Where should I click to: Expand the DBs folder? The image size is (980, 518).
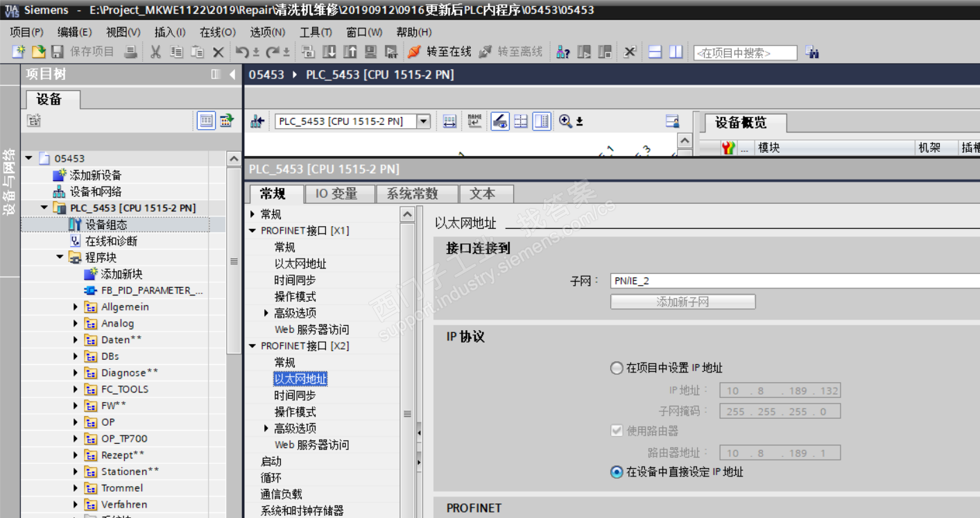coord(76,356)
